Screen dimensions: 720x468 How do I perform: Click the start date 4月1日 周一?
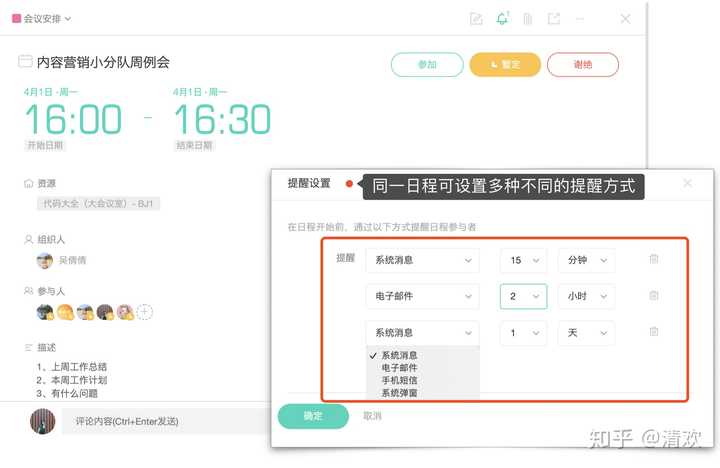tap(51, 92)
